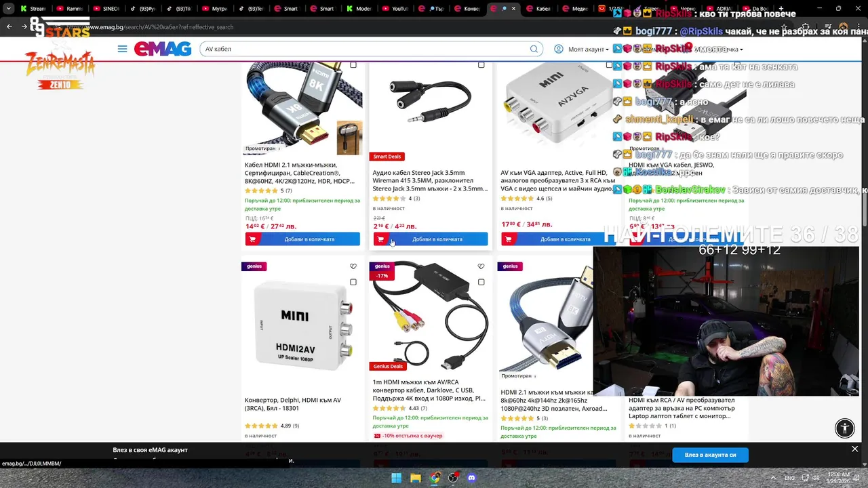Click the Smart Deals badge
Viewport: 868px width, 488px height.
coord(387,157)
